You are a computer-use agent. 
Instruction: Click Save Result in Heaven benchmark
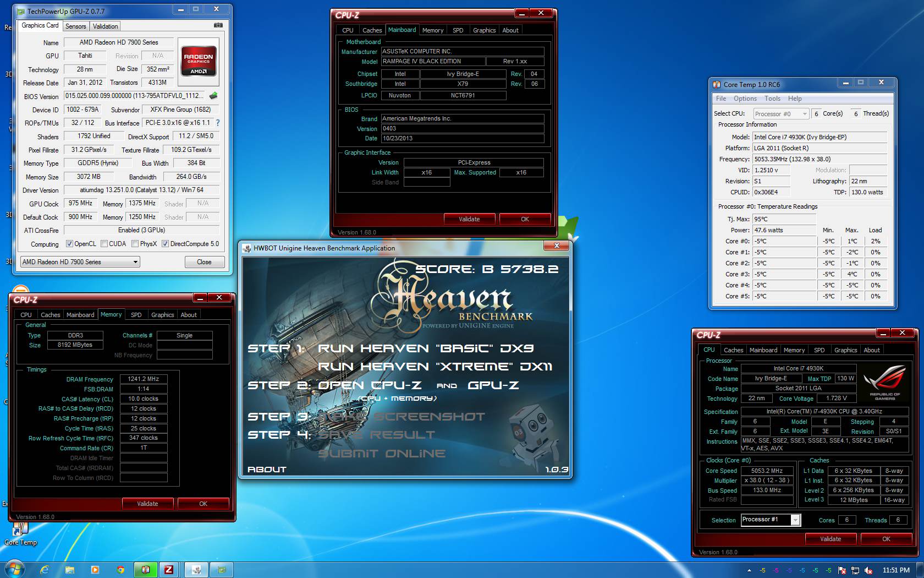[x=377, y=435]
